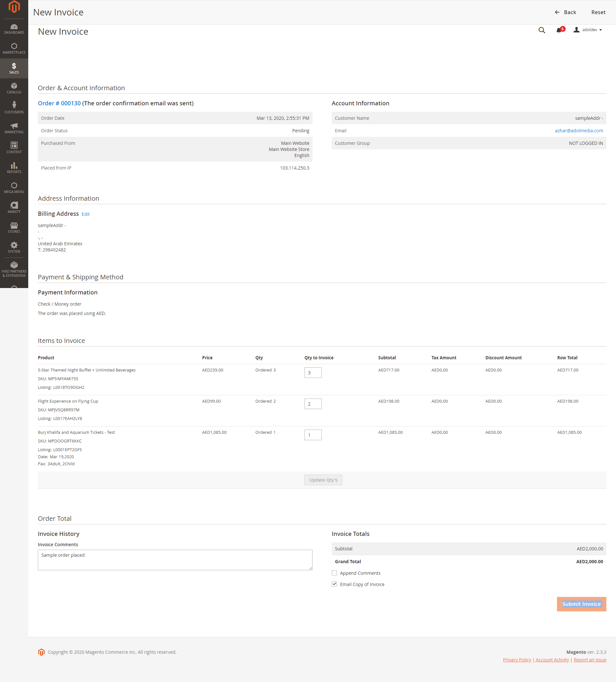Screen dimensions: 616x682
Task: Expand the adoldev account dropdown arrow
Action: pyautogui.click(x=601, y=30)
